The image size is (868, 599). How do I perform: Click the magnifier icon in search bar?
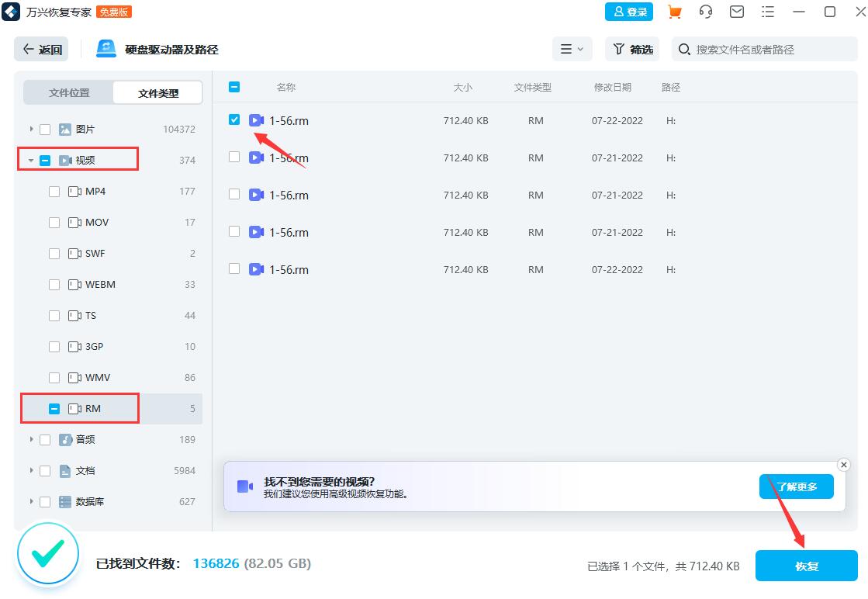(683, 49)
